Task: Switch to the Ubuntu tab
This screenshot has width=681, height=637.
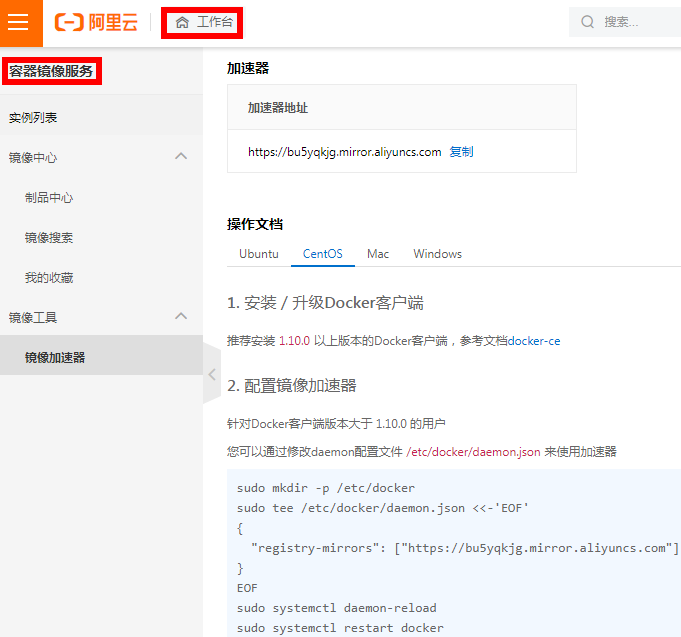Action: coord(259,254)
